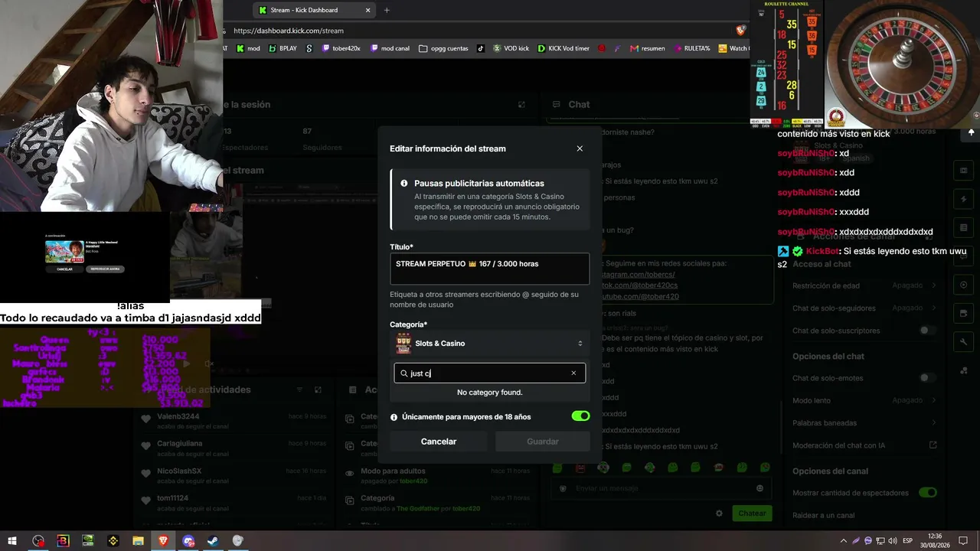Click the lightning bolt sidebar icon
This screenshot has width=980, height=551.
[x=963, y=199]
